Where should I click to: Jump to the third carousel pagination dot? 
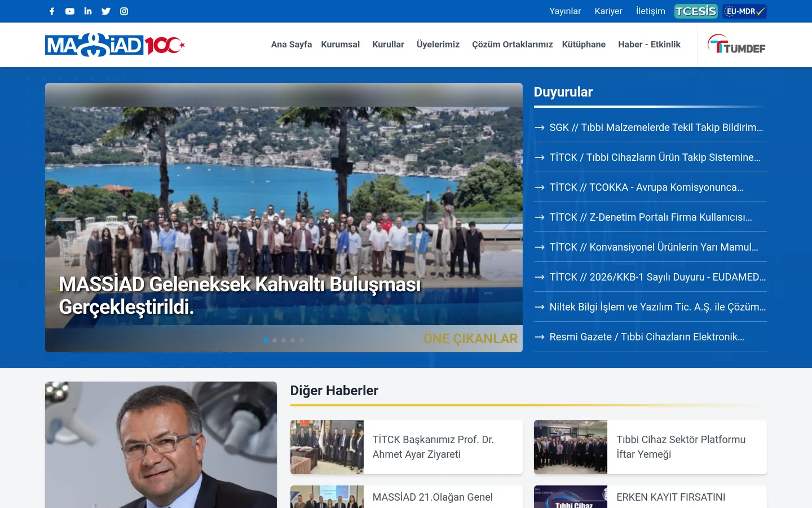(284, 340)
